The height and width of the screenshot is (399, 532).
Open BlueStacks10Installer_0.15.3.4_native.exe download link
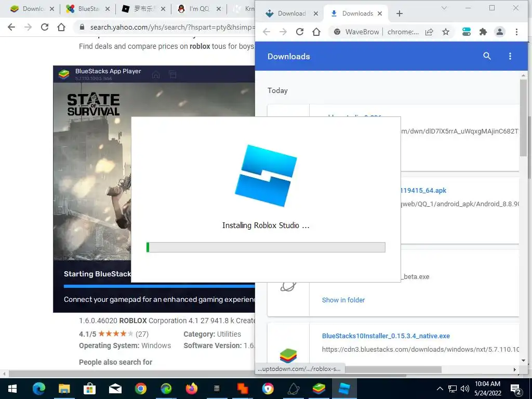pyautogui.click(x=386, y=336)
